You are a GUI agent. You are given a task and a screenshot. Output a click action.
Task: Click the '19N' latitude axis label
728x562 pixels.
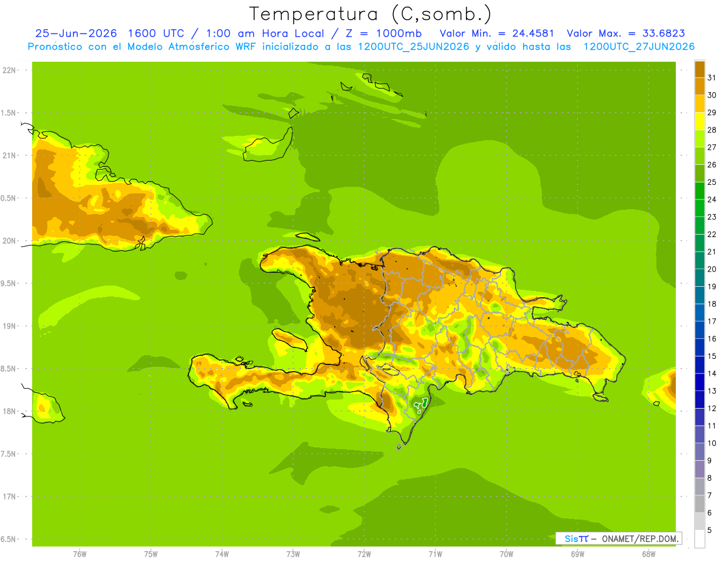pos(10,326)
